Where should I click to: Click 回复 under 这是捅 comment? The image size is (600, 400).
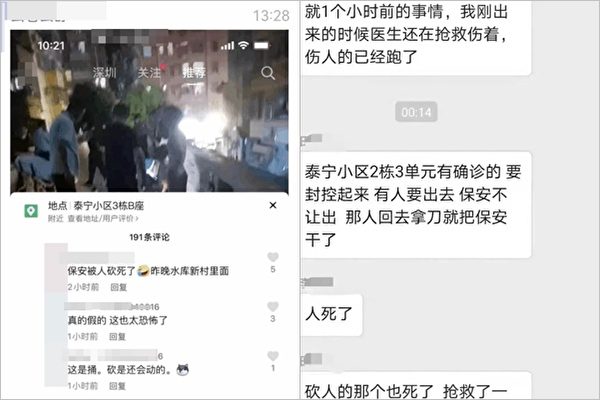coord(117,386)
